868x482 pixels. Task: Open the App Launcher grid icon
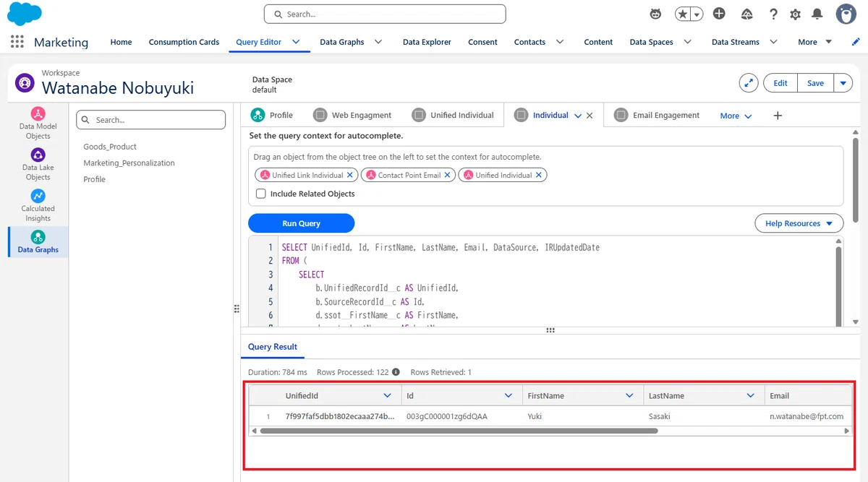coord(17,42)
